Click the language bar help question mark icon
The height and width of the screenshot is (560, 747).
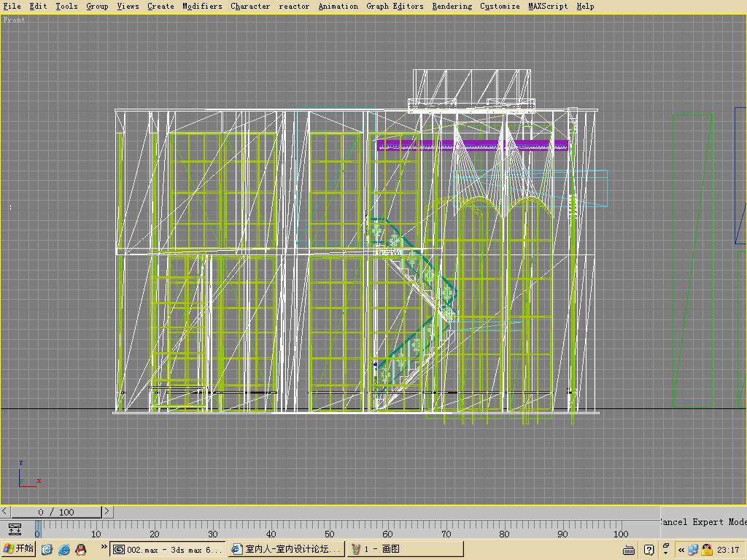click(649, 550)
